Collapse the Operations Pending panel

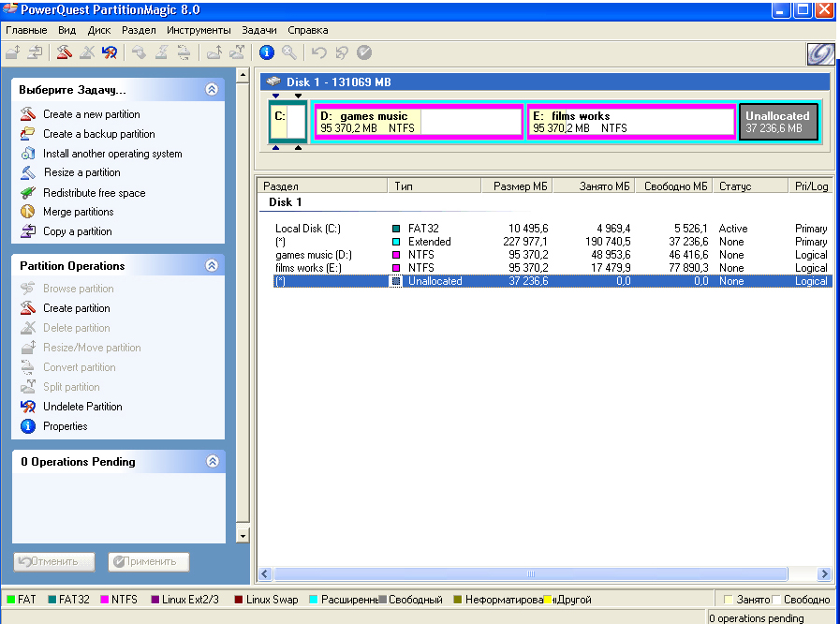pyautogui.click(x=212, y=462)
